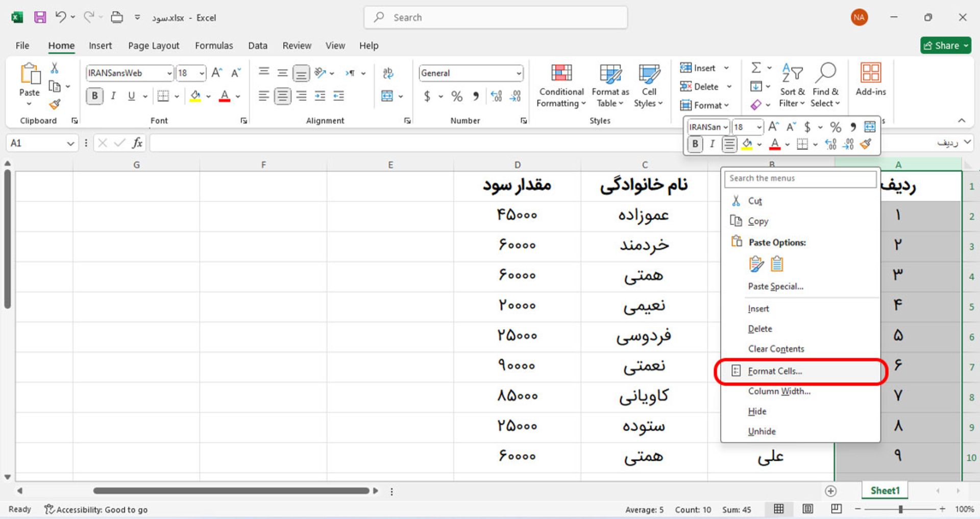Toggle underline formatting

click(x=132, y=96)
